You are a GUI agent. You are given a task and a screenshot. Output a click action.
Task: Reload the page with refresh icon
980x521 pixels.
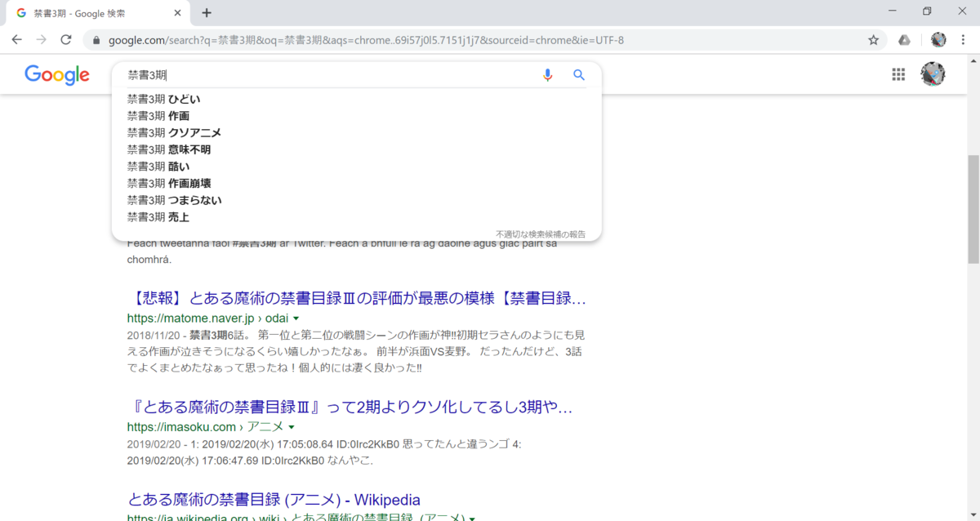pos(66,40)
